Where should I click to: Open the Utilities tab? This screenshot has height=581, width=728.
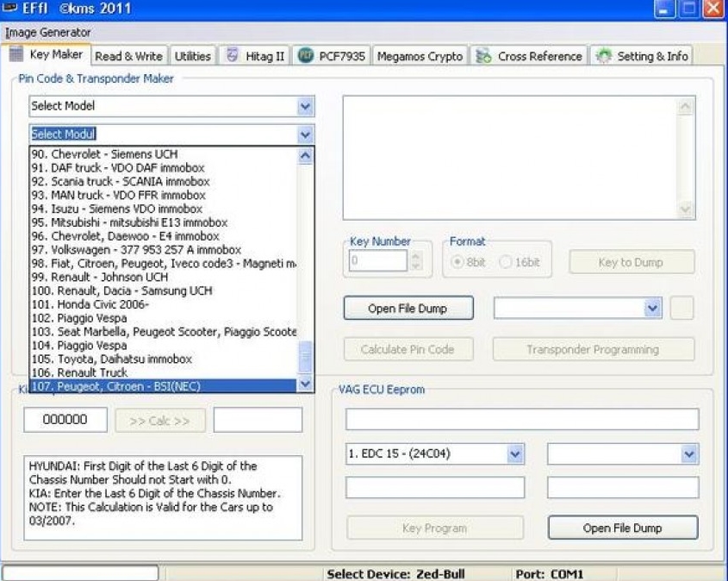pos(193,56)
